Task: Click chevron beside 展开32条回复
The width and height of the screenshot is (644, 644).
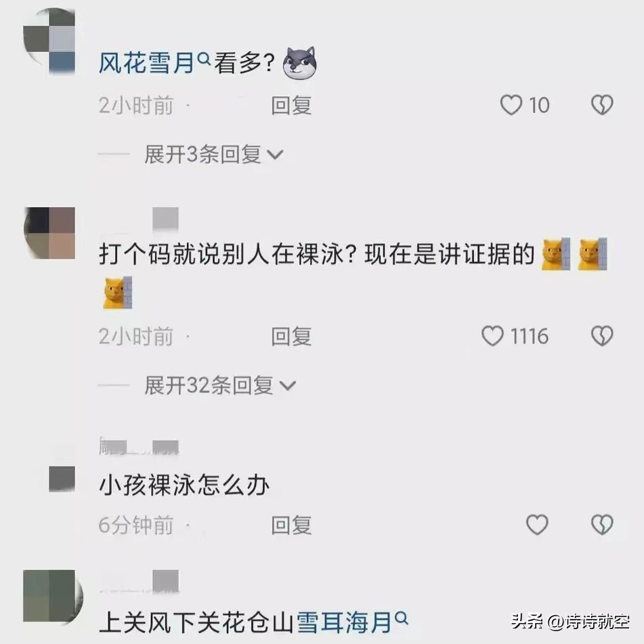Action: (288, 386)
